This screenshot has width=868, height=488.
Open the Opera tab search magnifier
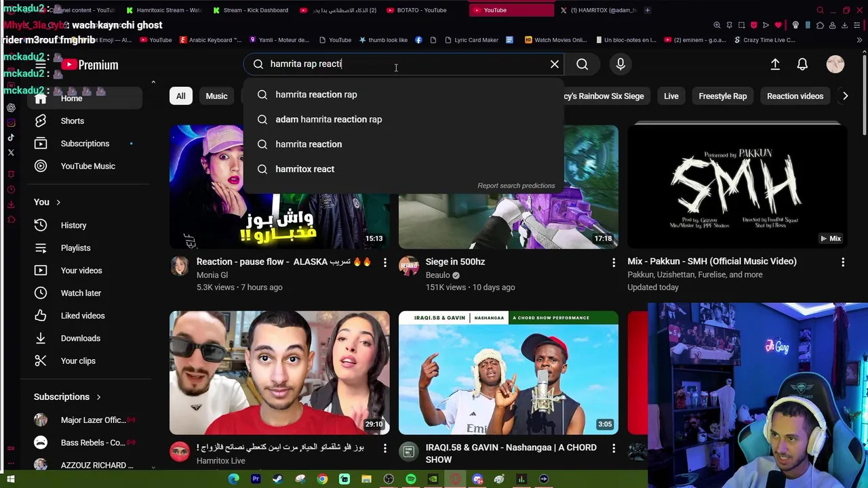(820, 10)
